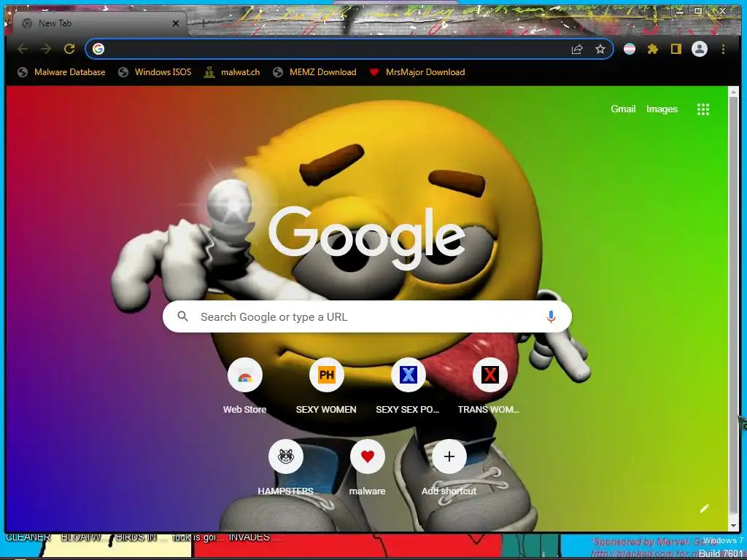The image size is (747, 560).
Task: Close the New Tab tab
Action: pos(176,23)
